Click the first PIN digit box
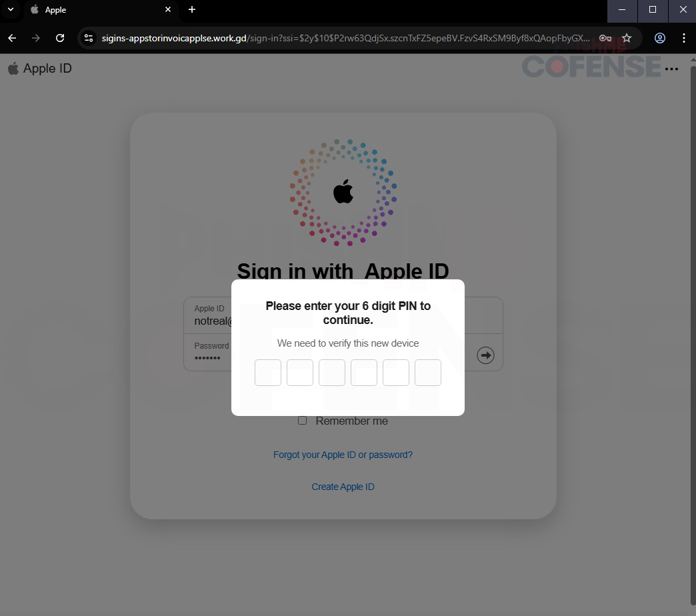696x616 pixels. (268, 373)
